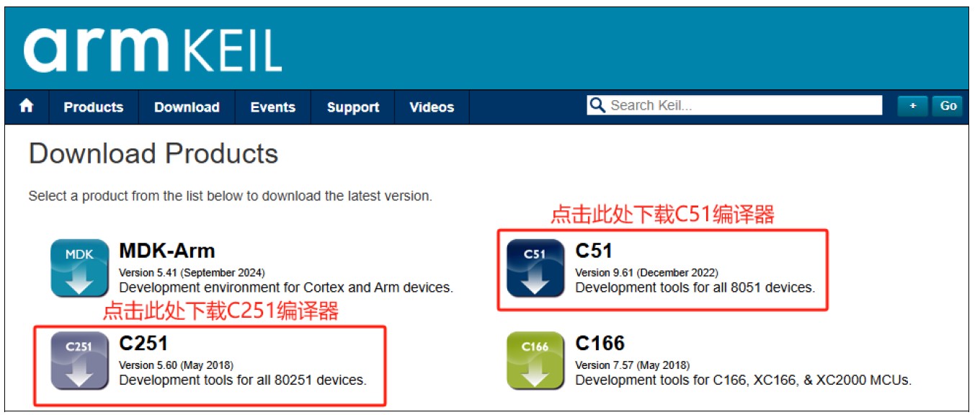
Task: Click the C51 download icon
Action: click(x=535, y=268)
